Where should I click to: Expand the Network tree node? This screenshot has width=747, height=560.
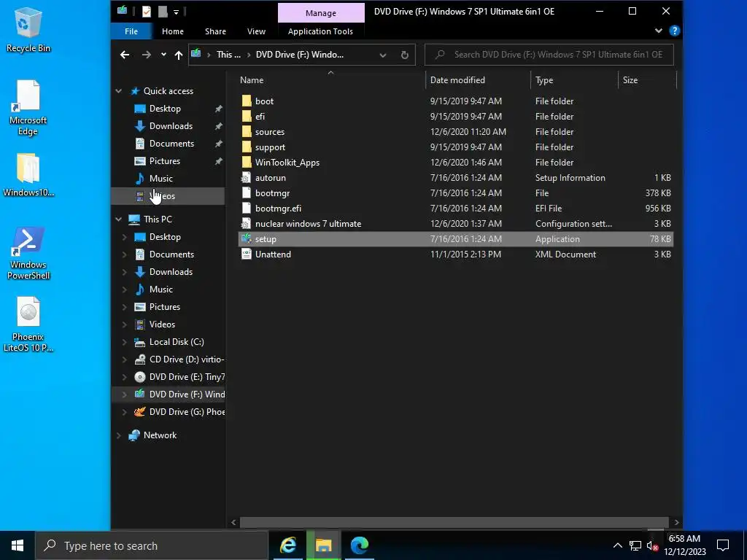point(119,435)
